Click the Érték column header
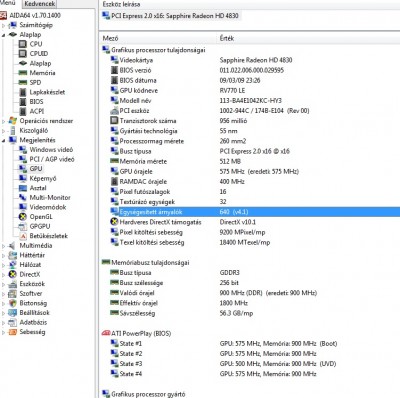Screen dimensions: 400x398 click(227, 38)
